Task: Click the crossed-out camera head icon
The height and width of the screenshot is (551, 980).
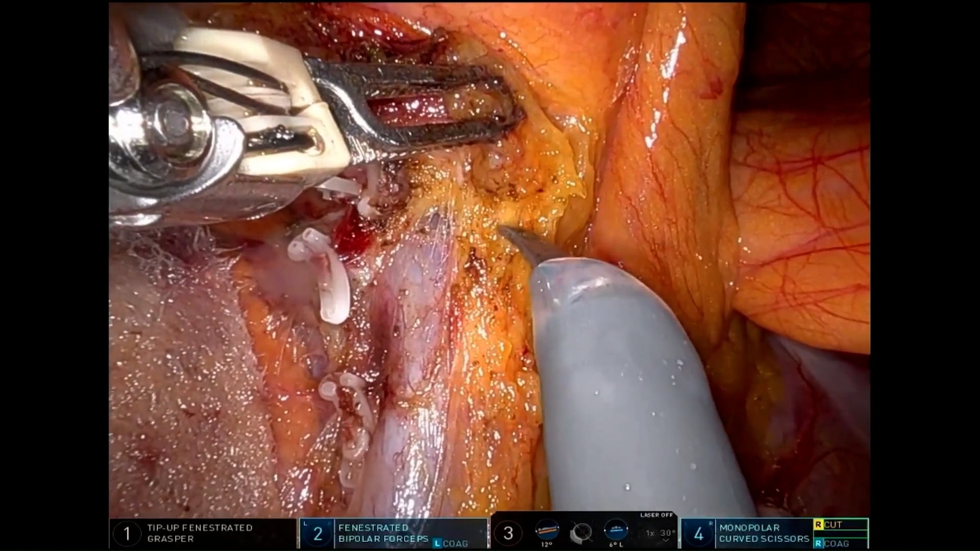Action: [x=581, y=532]
